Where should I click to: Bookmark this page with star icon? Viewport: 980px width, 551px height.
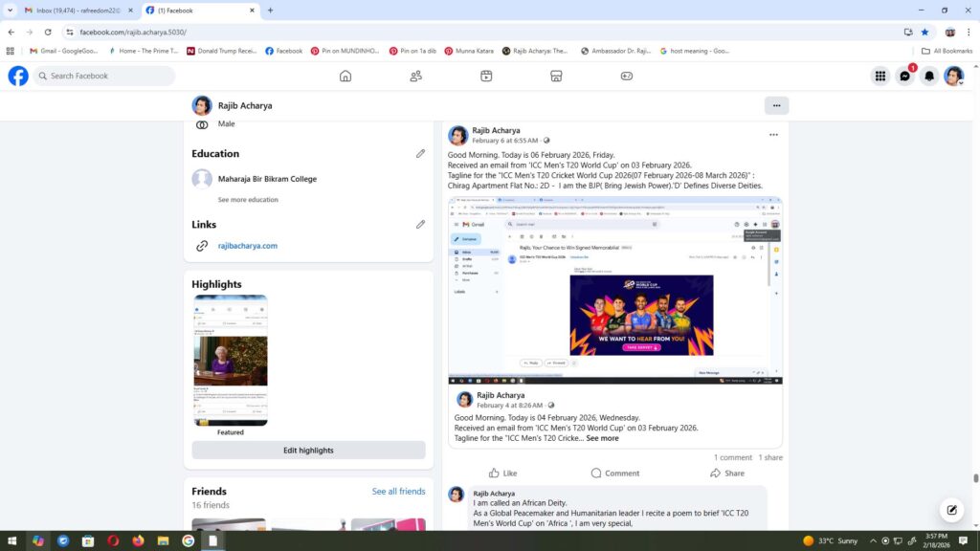point(924,32)
